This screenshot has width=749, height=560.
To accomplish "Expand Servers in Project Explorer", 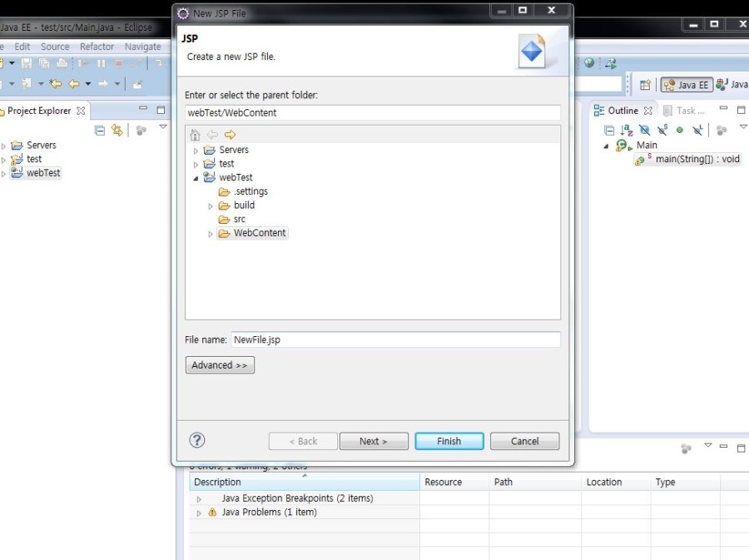I will pos(3,146).
